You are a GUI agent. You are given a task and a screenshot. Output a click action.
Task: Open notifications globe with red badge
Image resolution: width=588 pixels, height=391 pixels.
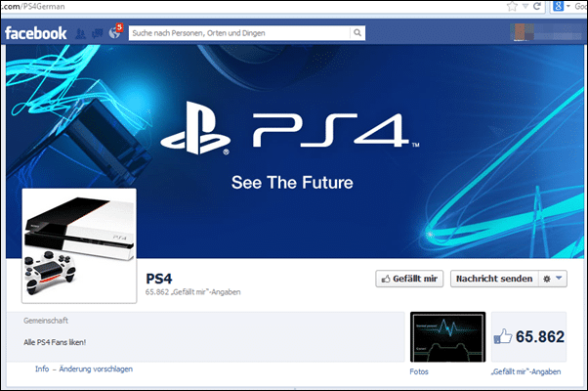tap(115, 32)
